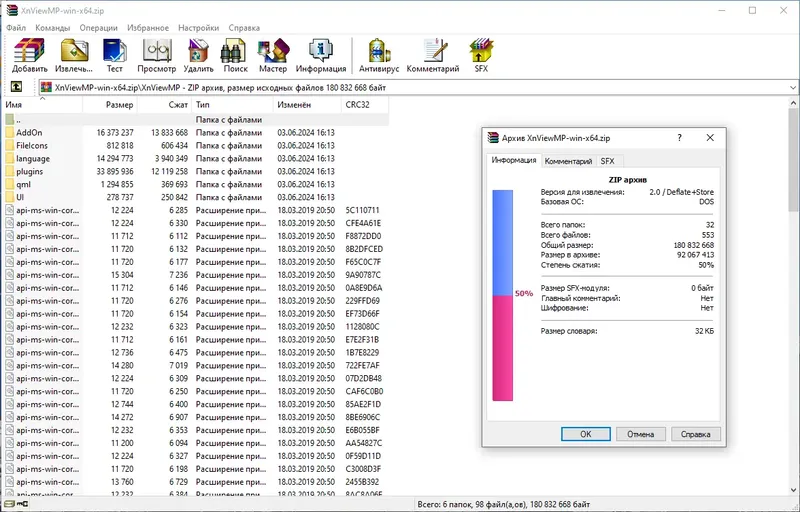Viewport: 800px width, 512px height.
Task: Open the Просмотр (View) tool
Action: (x=156, y=56)
